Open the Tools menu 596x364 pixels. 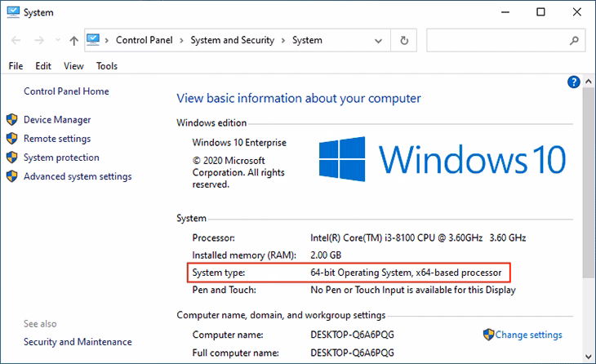(x=107, y=66)
